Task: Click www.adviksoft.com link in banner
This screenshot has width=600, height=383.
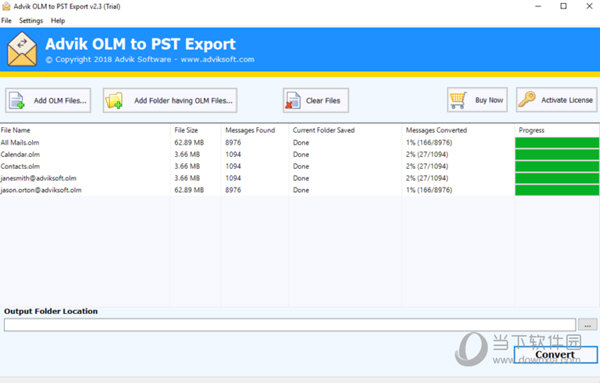Action: click(x=217, y=59)
